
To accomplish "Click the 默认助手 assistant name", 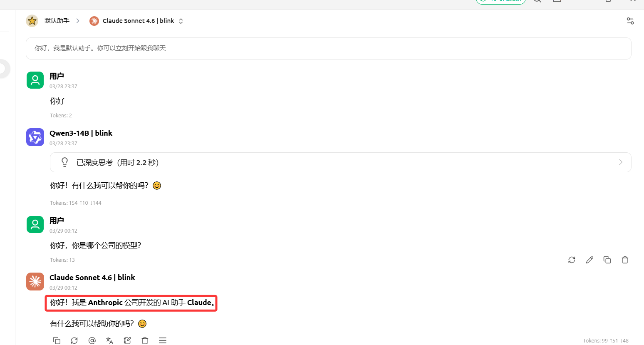I will tap(57, 21).
